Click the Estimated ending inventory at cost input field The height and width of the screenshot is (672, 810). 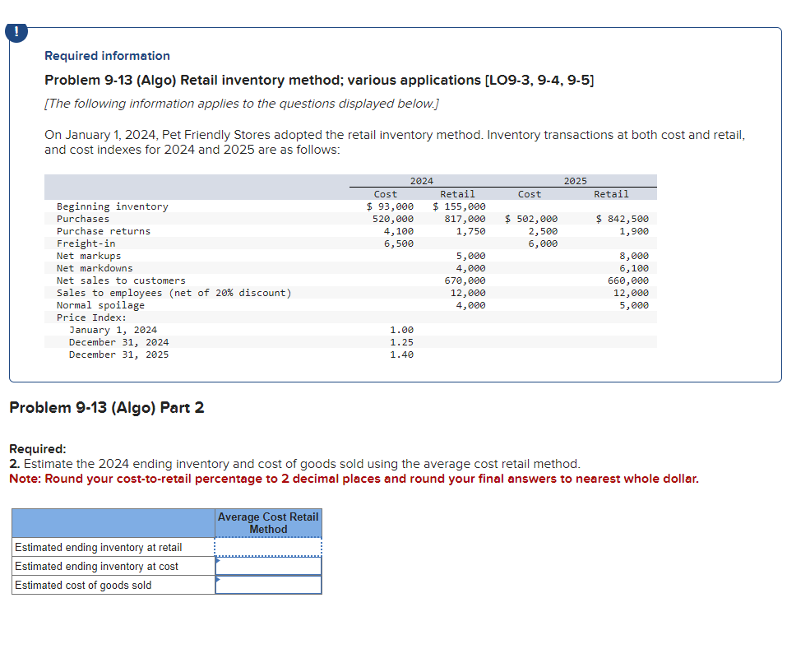[267, 566]
